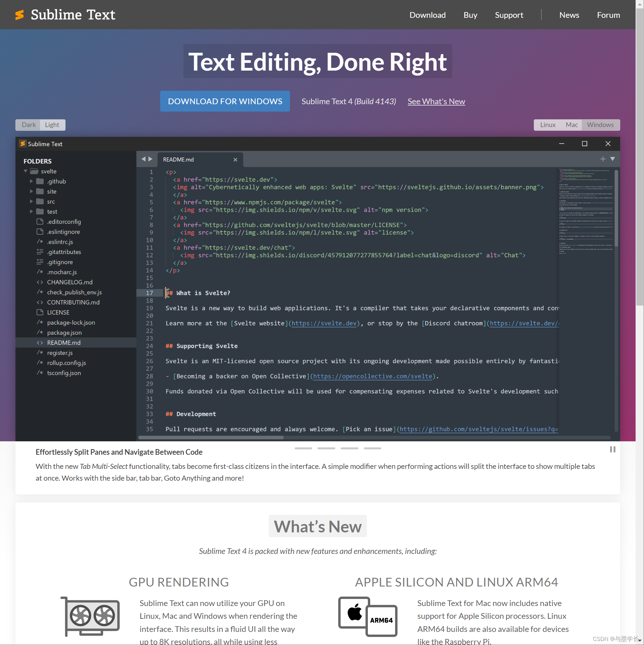Click the code icon beside rollup.config.js

click(40, 363)
